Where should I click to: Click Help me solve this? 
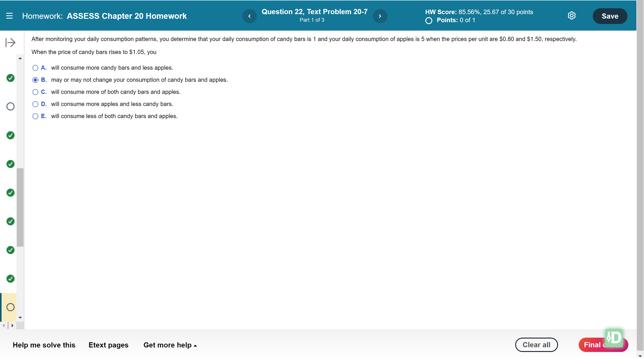tap(44, 345)
